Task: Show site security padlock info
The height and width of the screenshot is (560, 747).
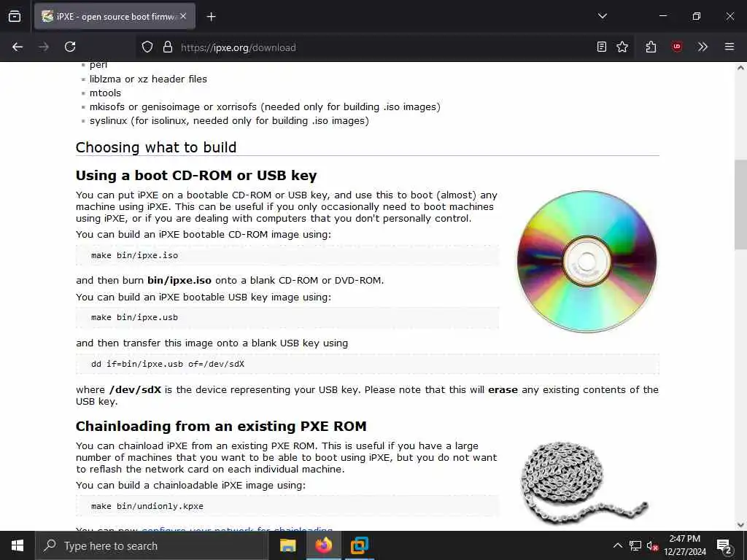Action: 168,47
